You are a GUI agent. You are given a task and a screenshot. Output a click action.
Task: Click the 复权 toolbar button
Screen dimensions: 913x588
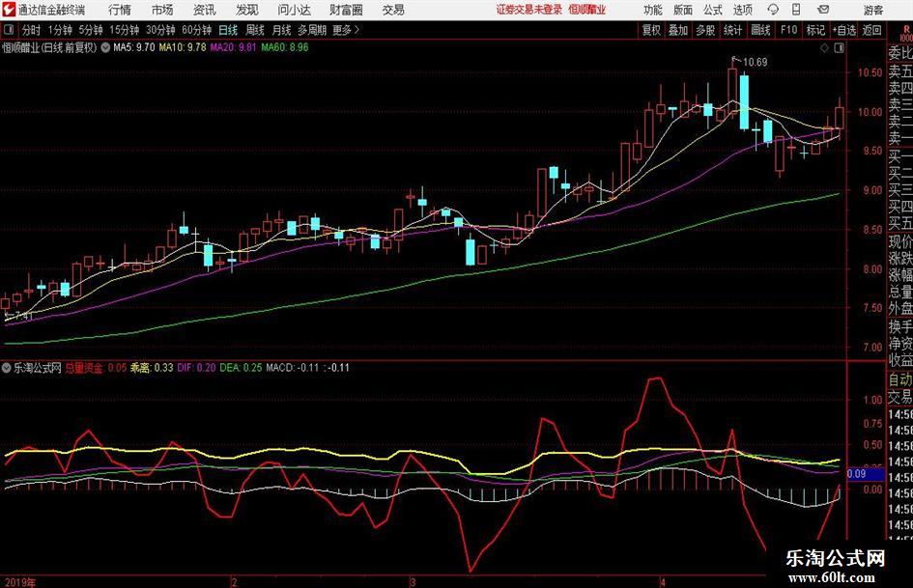coord(651,30)
